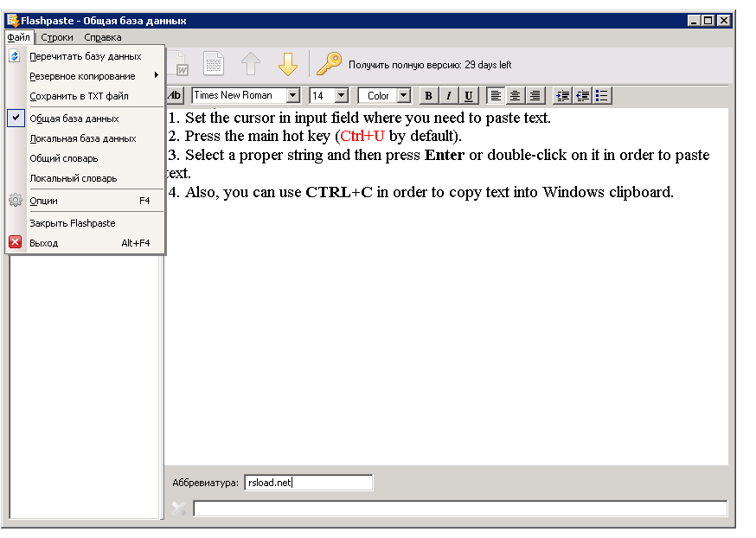Maximize the Flashpaste window

[708, 21]
